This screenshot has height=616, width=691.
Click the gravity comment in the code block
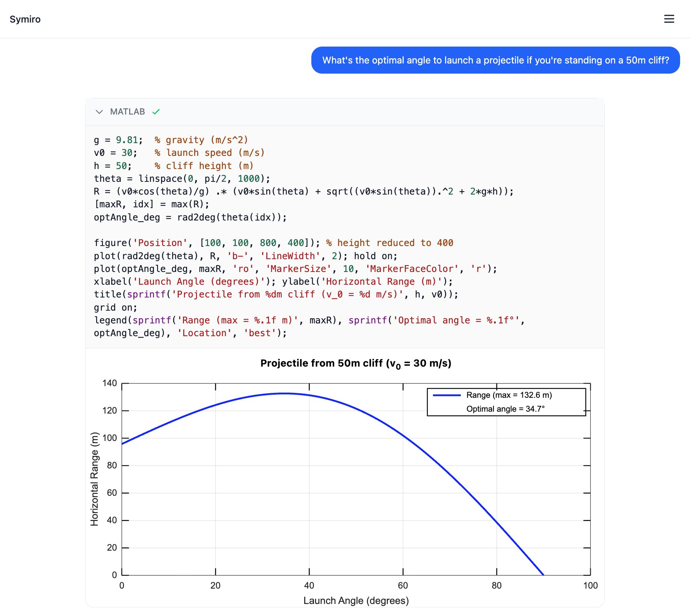(201, 139)
